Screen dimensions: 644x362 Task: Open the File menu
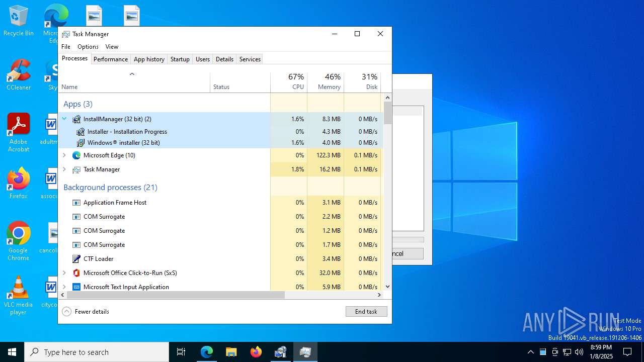coord(66,47)
